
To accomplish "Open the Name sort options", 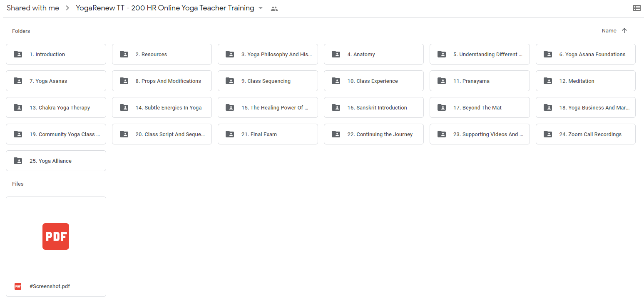I will tap(609, 30).
